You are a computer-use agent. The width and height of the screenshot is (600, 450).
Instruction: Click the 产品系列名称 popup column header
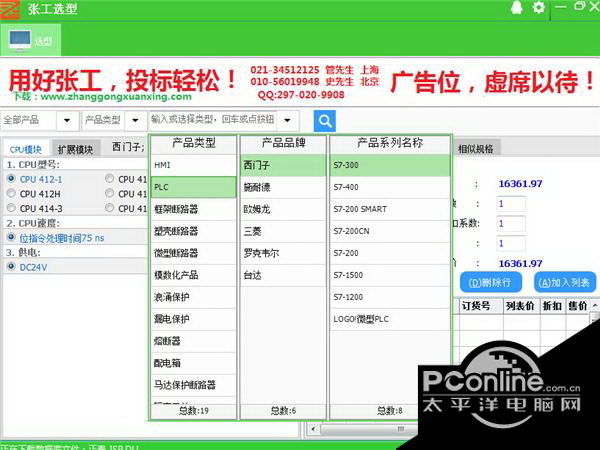pyautogui.click(x=390, y=144)
